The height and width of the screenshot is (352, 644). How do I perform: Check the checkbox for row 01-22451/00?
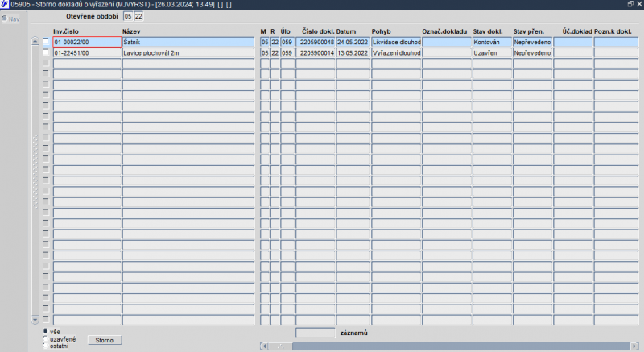(x=46, y=52)
